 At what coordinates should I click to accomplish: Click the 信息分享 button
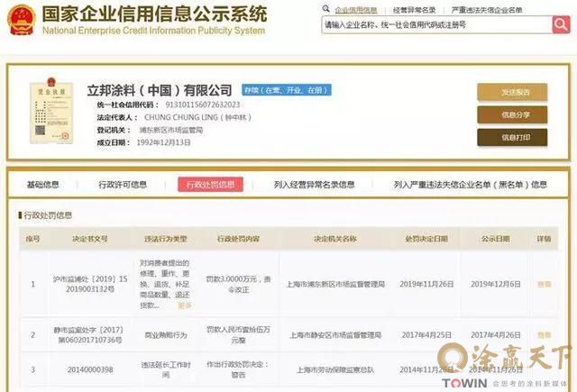512,114
